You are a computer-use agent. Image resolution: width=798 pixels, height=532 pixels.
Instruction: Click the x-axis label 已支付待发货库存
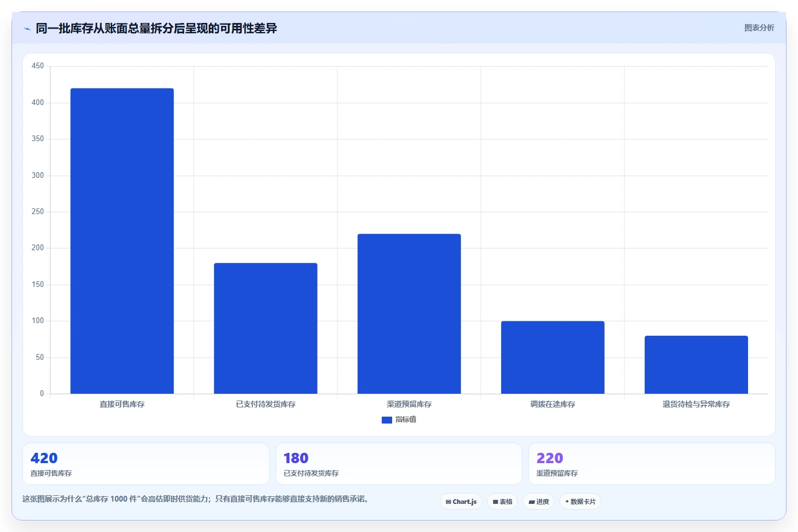(265, 405)
